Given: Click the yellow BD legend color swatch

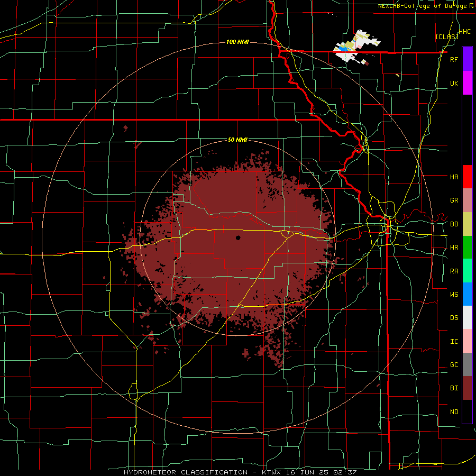Looking at the screenshot, I should (467, 224).
